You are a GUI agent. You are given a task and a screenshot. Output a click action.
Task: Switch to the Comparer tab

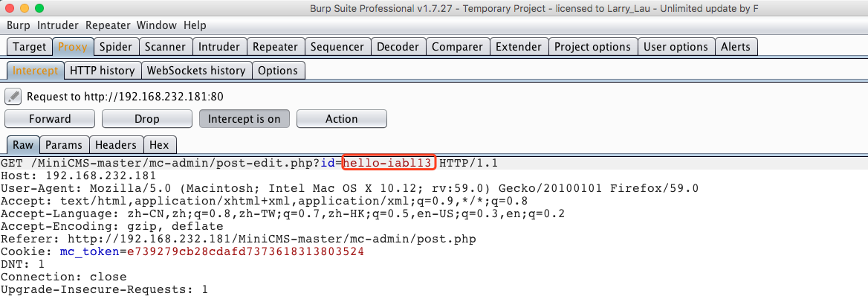pyautogui.click(x=457, y=47)
